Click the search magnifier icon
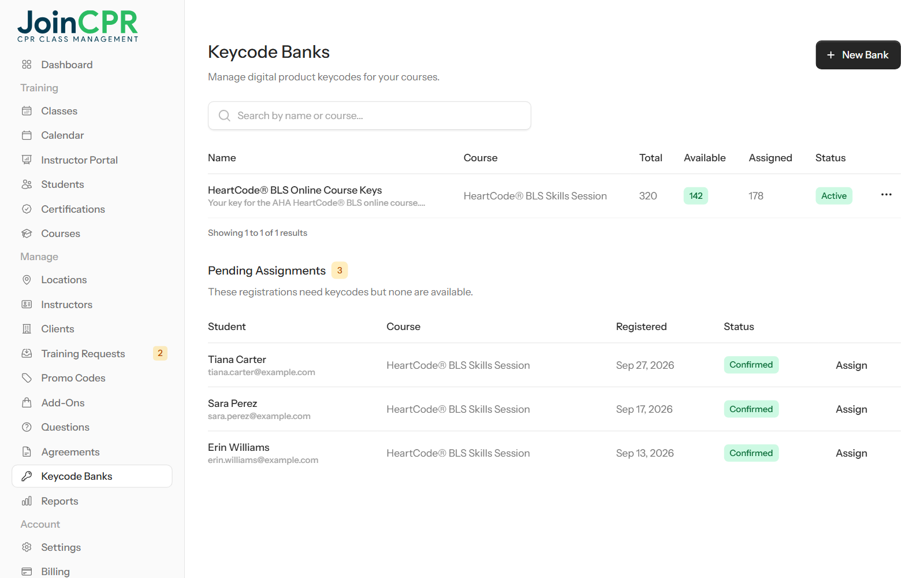This screenshot has height=578, width=924. click(225, 116)
